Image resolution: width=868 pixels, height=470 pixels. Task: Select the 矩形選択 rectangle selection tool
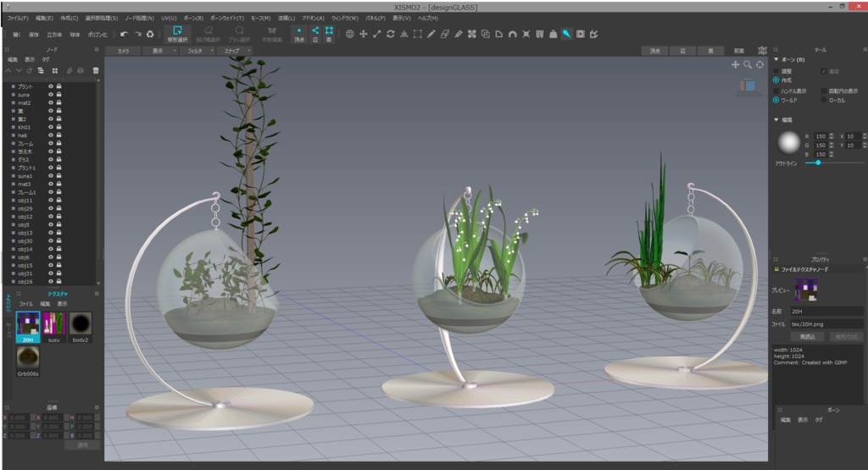point(177,34)
